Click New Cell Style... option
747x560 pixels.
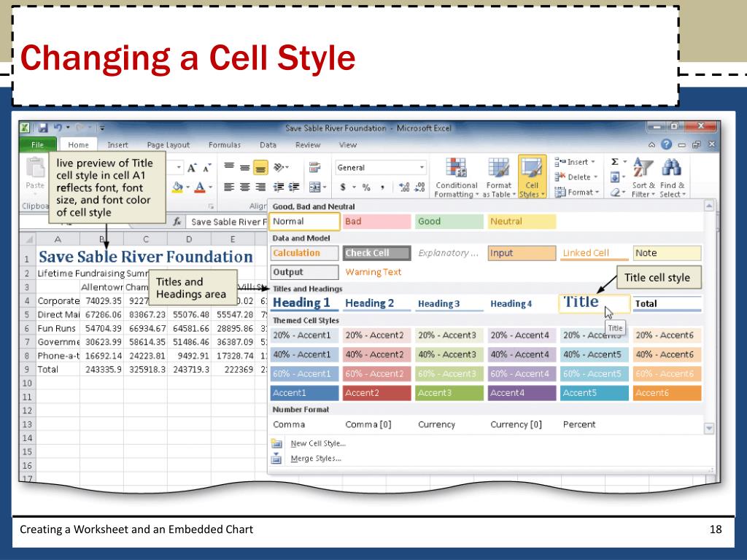point(318,443)
